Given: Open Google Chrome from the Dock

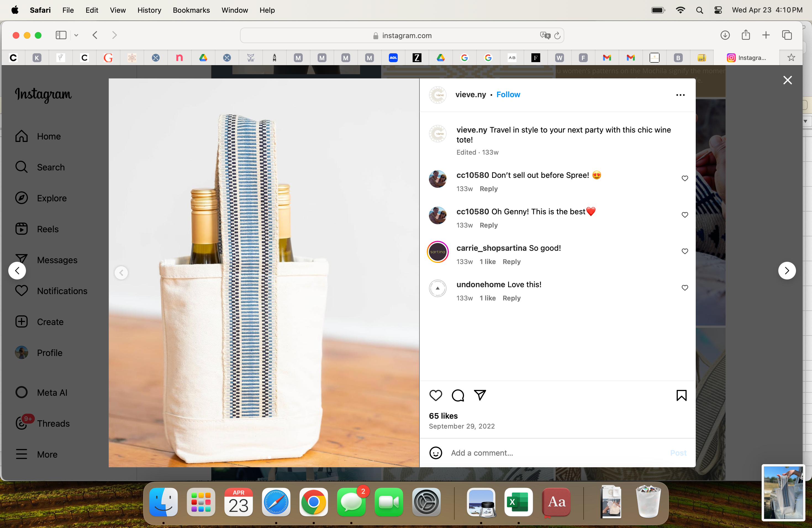Looking at the screenshot, I should click(313, 502).
